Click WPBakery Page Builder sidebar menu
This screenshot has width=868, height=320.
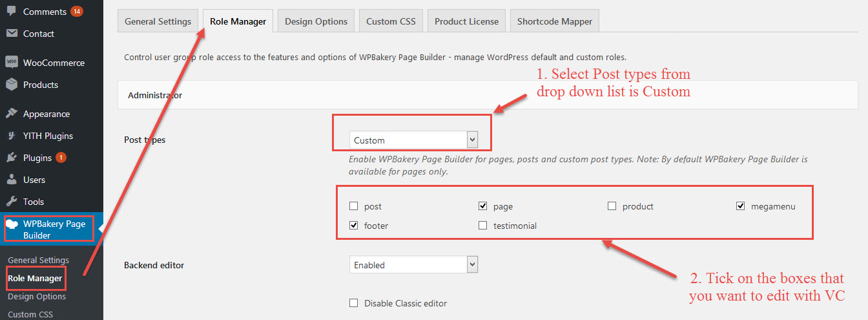tap(52, 229)
